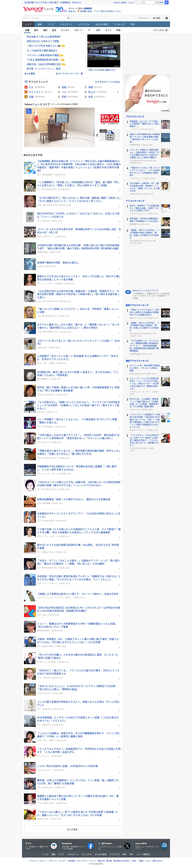Click the speech bubble icon beside ヤフコメ トレンド
This screenshot has height=868, width=192.
click(26, 82)
